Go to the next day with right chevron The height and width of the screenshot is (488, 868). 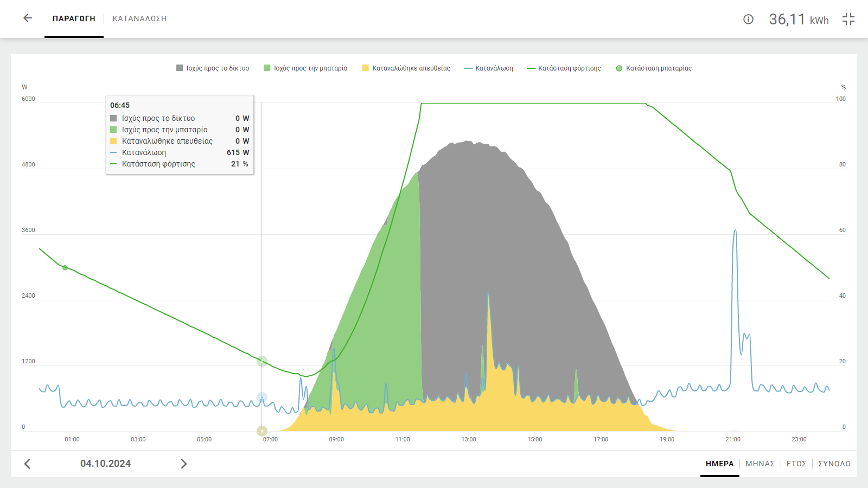click(184, 464)
